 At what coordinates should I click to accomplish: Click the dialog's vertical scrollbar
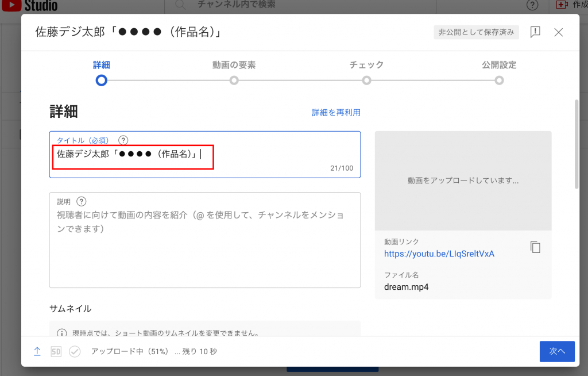[x=577, y=144]
